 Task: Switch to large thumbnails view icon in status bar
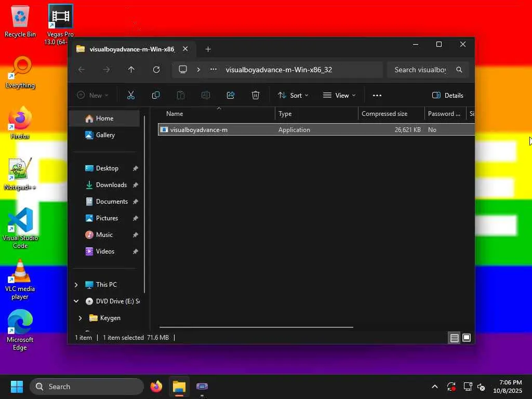467,338
